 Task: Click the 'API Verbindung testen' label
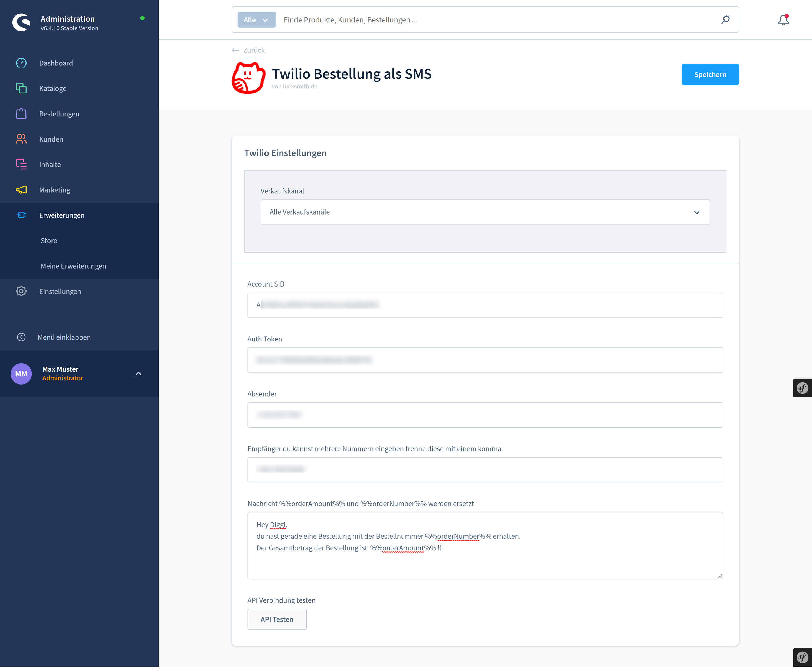(281, 600)
